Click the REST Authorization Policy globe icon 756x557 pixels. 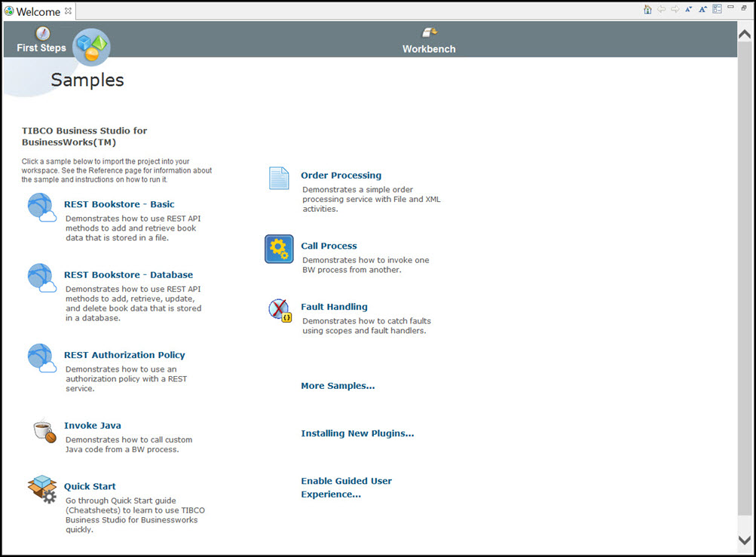pyautogui.click(x=41, y=358)
